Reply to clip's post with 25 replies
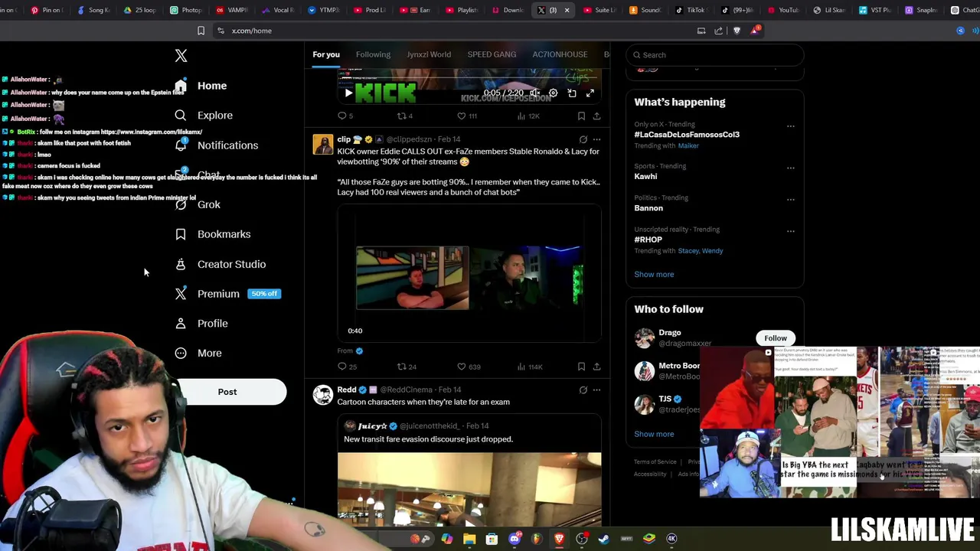The image size is (980, 551). click(x=348, y=367)
